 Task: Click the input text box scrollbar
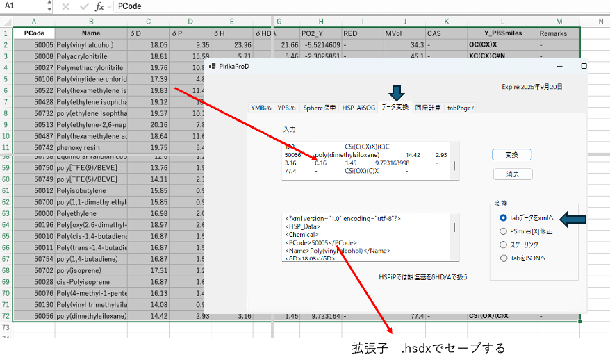click(x=455, y=166)
